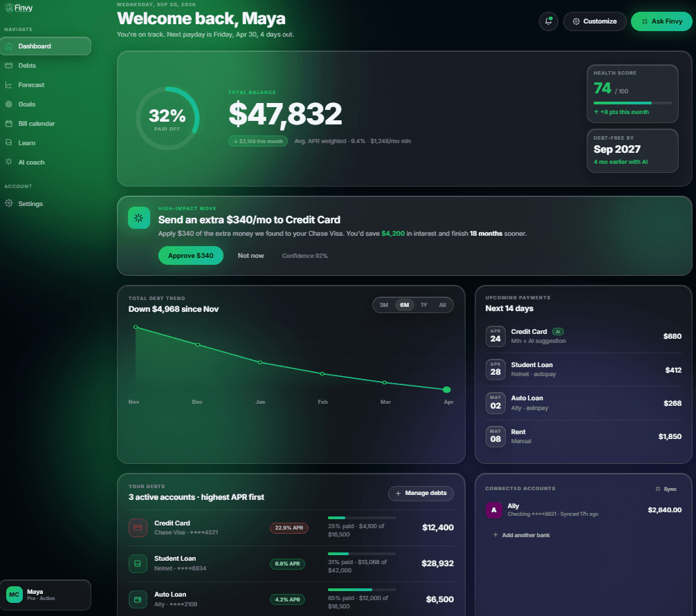696x616 pixels.
Task: Click the May 08 Rent date badge
Action: pos(495,436)
